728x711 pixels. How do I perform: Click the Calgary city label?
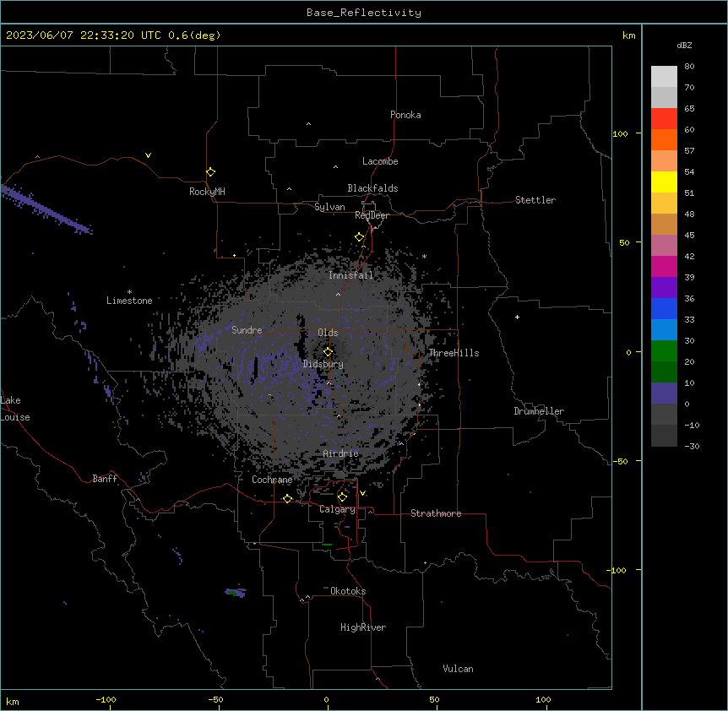tap(338, 509)
